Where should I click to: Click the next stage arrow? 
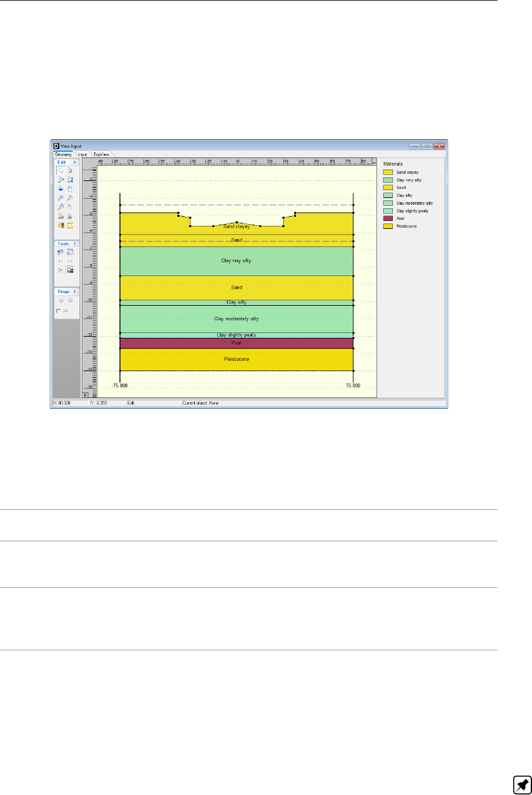pos(70,300)
